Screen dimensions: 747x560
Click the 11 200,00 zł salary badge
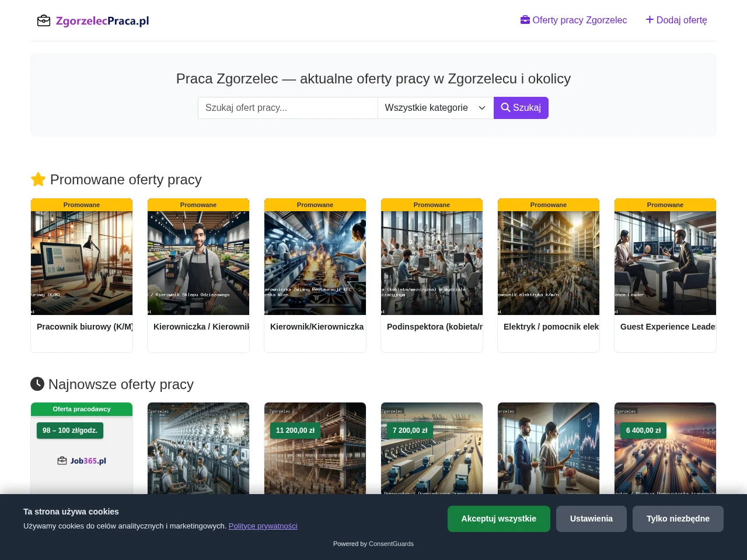295,430
